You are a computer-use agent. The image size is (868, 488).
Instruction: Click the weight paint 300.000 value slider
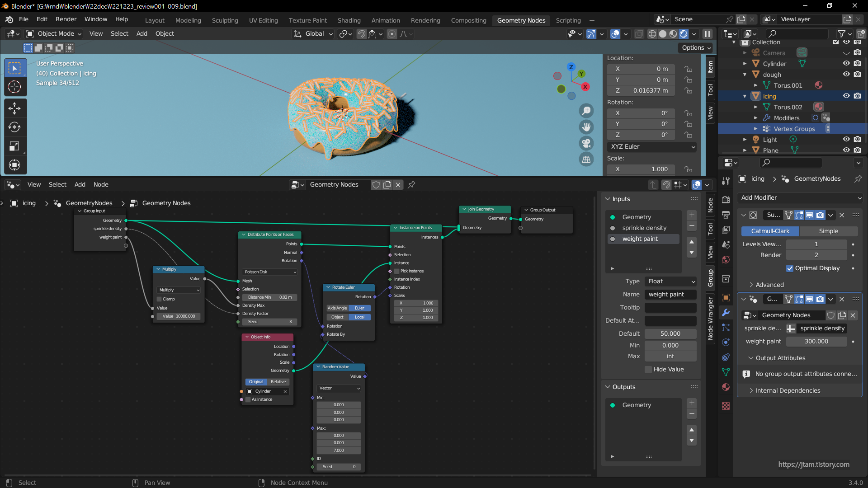point(816,342)
